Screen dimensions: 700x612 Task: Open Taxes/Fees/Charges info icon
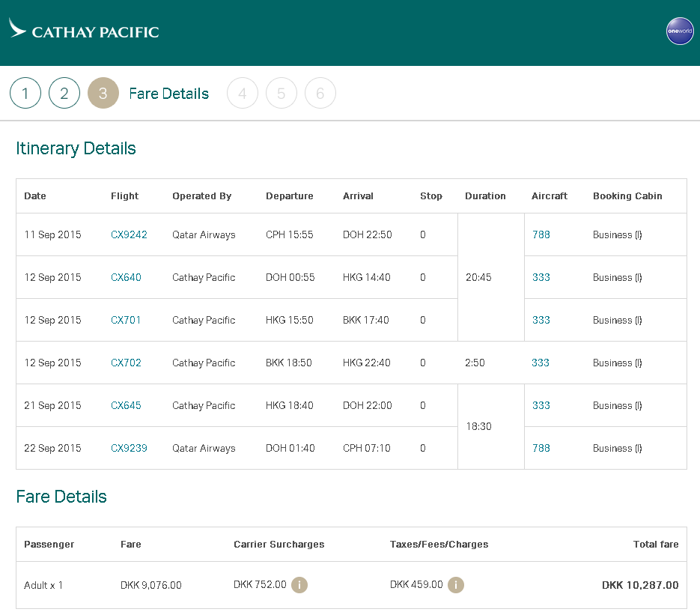tap(456, 585)
